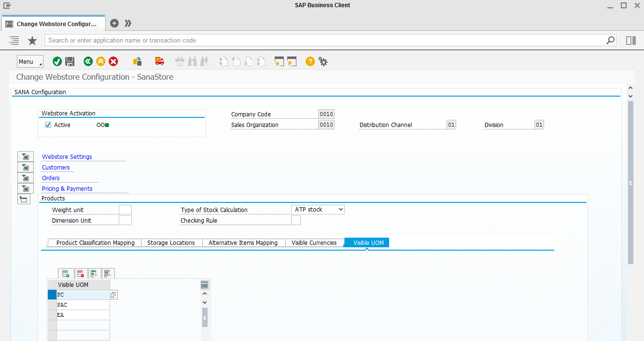The width and height of the screenshot is (644, 341).
Task: Select the Visible UOM tab
Action: click(367, 242)
